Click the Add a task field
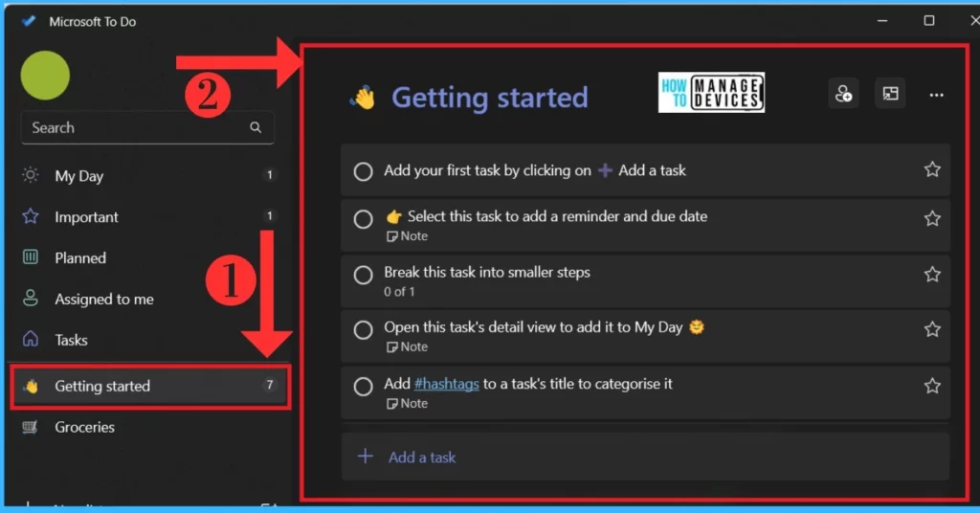Viewport: 980px width, 513px height. pyautogui.click(x=645, y=457)
